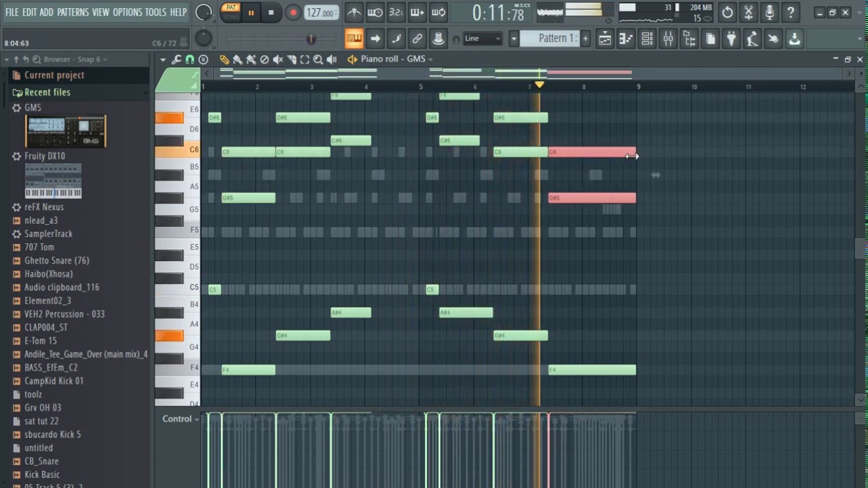Add new pattern with plus button

point(586,39)
